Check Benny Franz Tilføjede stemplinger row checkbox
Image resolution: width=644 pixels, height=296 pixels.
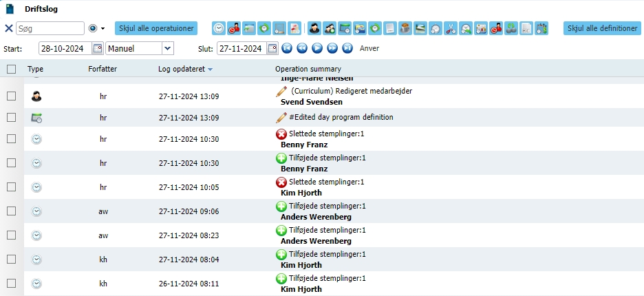[12, 162]
